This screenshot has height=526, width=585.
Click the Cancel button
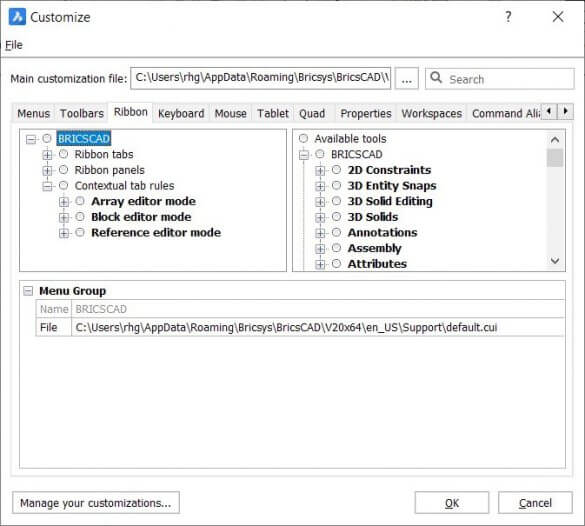pyautogui.click(x=535, y=503)
